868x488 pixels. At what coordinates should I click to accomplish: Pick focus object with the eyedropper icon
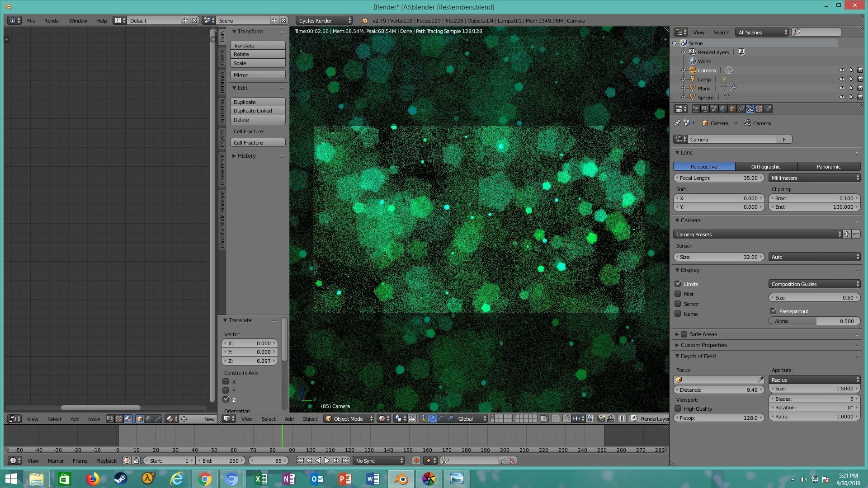point(761,379)
